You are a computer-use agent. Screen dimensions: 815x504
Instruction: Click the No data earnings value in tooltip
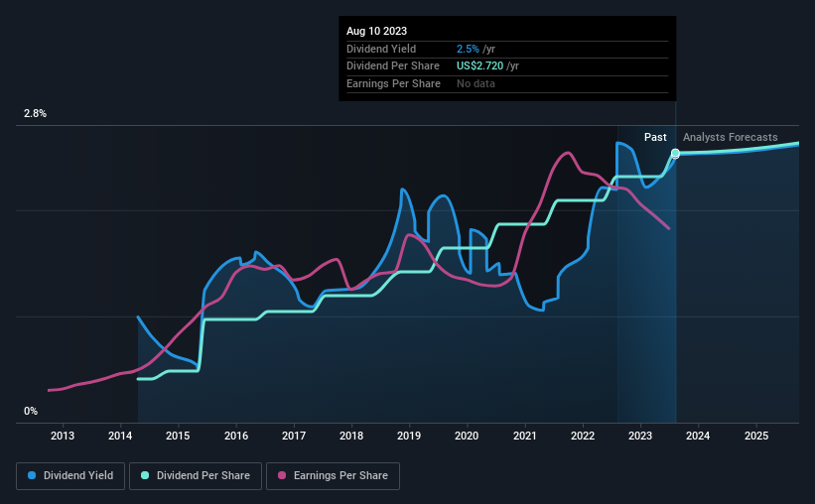[475, 83]
